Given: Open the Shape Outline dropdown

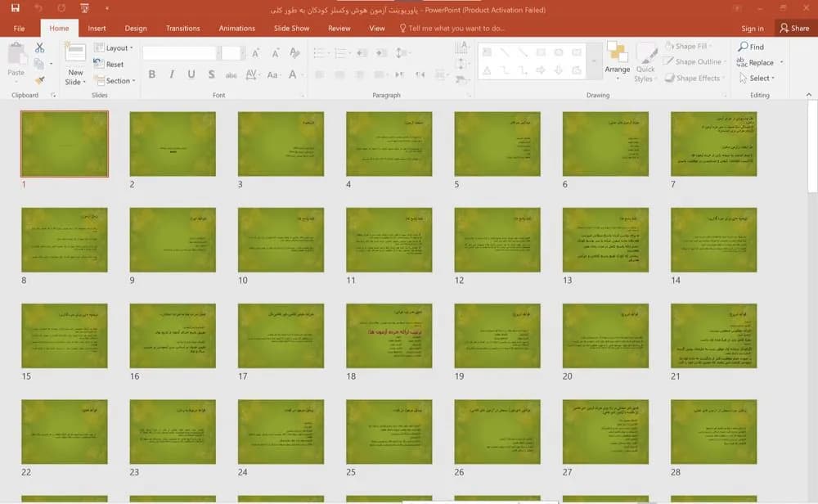Looking at the screenshot, I should (694, 62).
